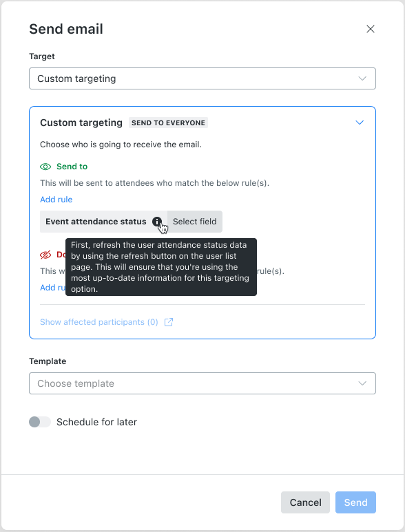The image size is (405, 532).
Task: Close the Send email dialog
Action: click(x=371, y=29)
